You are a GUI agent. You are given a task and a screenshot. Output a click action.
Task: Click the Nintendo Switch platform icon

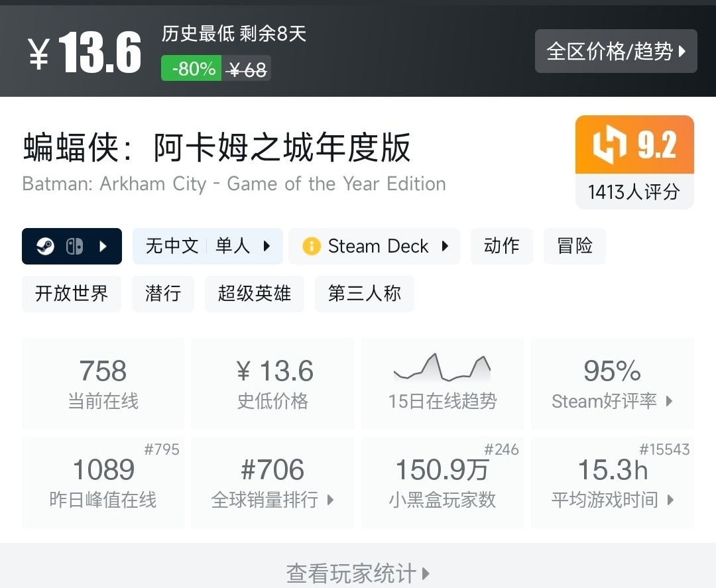point(74,247)
